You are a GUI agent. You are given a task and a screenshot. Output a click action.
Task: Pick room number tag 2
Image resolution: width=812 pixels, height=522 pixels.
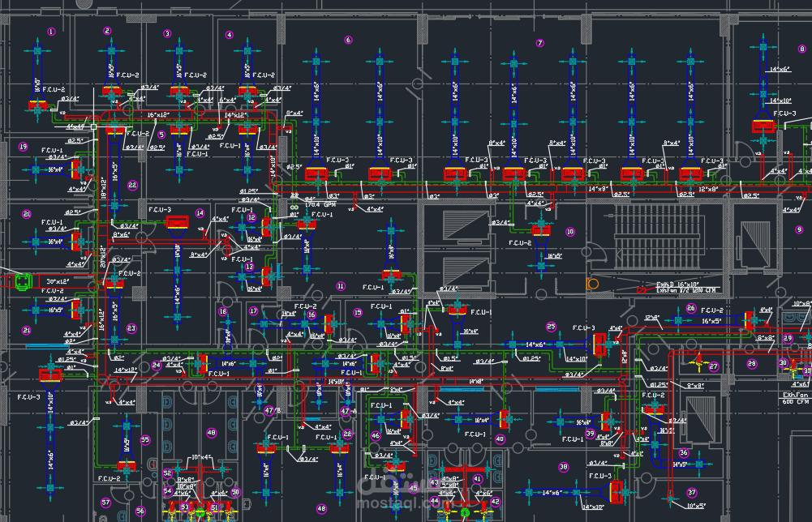[107, 31]
